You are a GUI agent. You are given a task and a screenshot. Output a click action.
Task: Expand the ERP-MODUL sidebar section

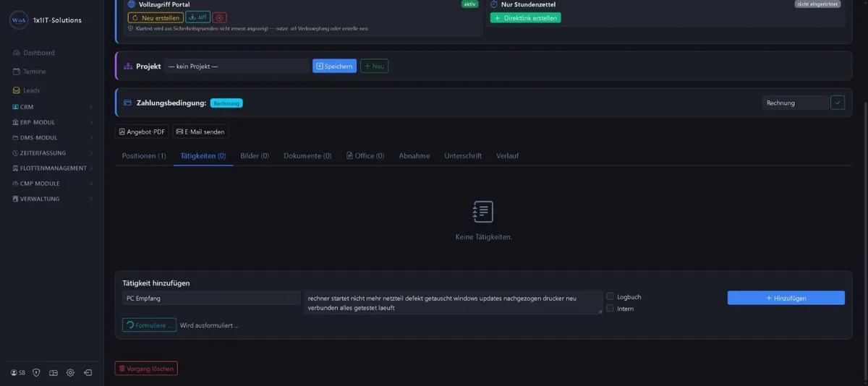pyautogui.click(x=52, y=122)
